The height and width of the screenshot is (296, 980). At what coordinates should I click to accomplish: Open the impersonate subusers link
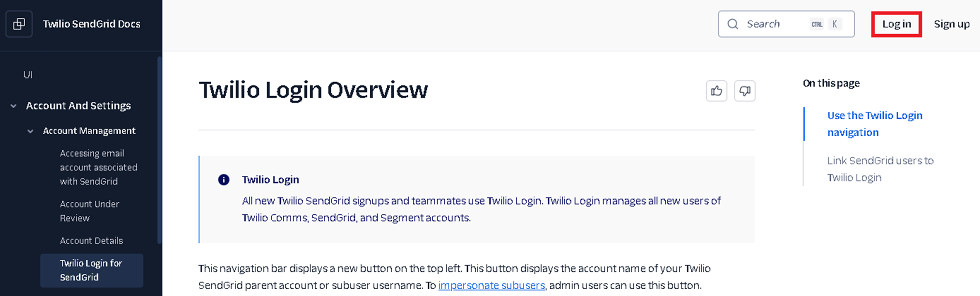491,285
